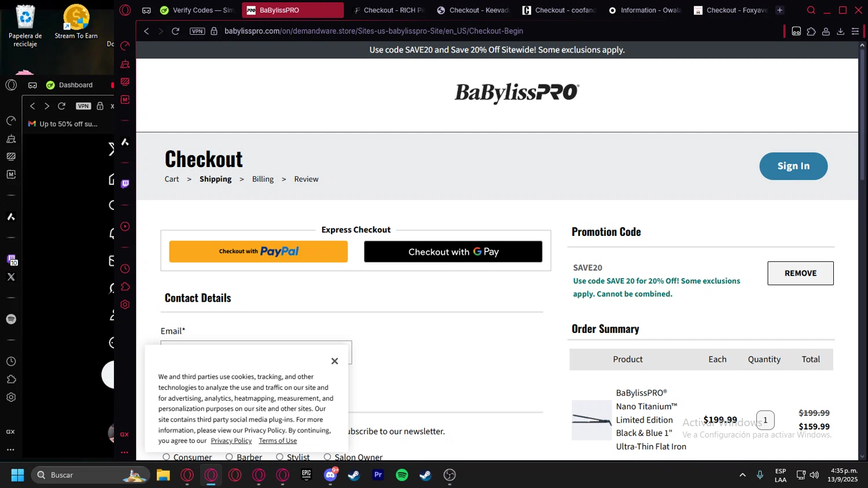Open Player icon in red sidebar
Screen dimensions: 868x488
125,227
